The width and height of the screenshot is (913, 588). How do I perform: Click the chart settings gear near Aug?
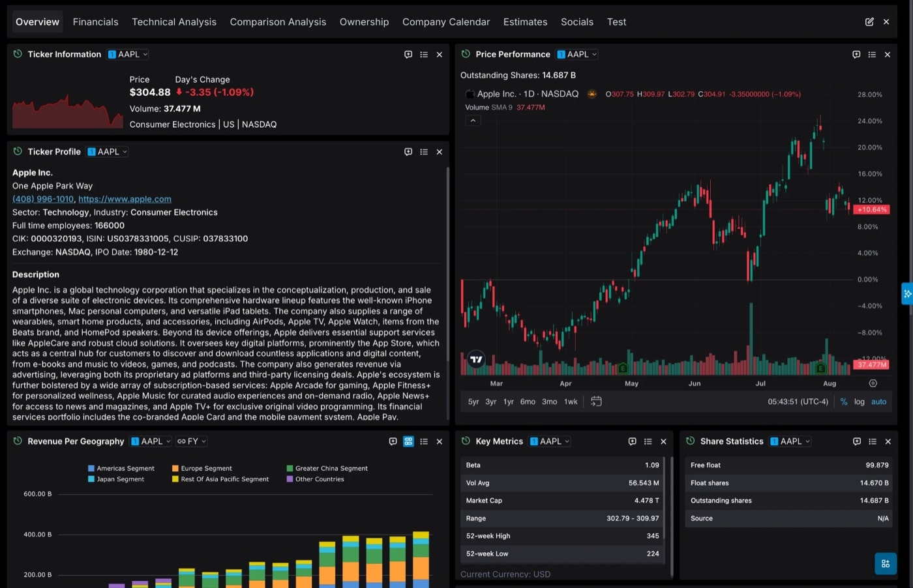pyautogui.click(x=873, y=383)
